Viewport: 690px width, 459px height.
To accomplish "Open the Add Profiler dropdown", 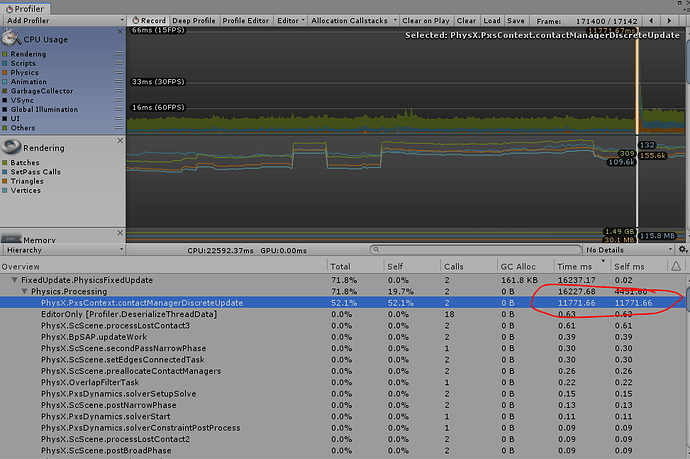I will click(x=64, y=21).
